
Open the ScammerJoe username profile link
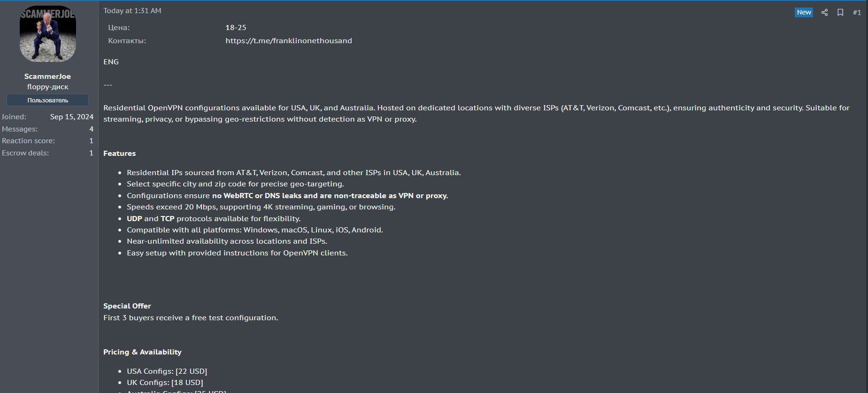[47, 77]
